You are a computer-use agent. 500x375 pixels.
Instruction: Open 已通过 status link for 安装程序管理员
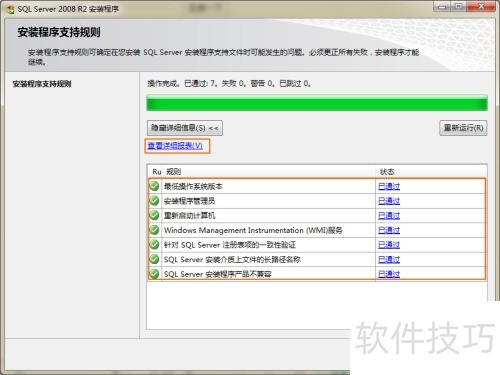click(389, 201)
